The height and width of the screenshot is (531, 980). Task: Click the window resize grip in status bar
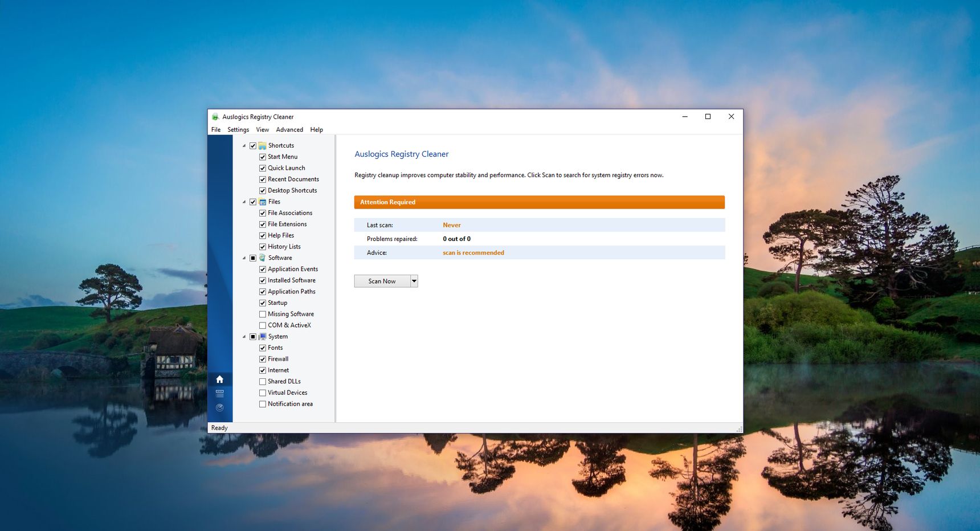pos(739,429)
